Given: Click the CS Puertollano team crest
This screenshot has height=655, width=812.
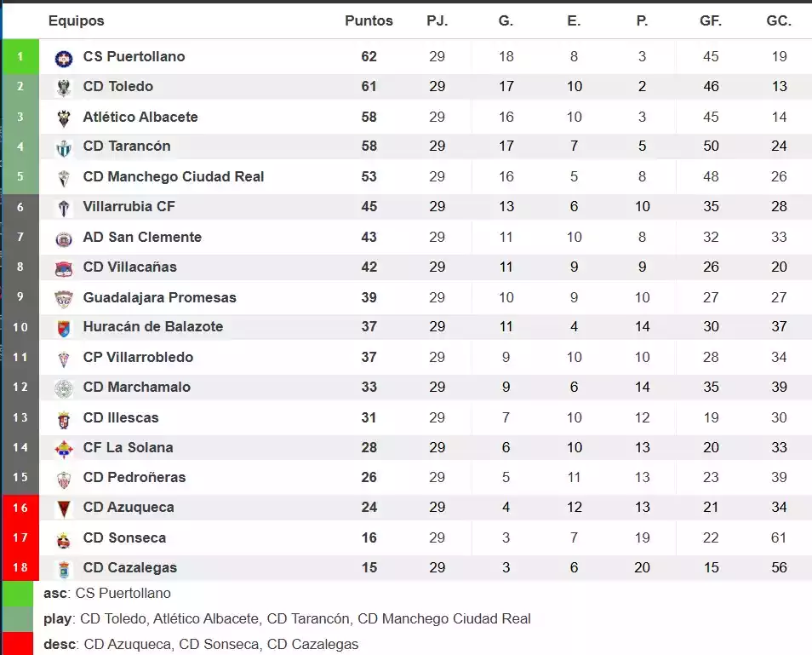Looking at the screenshot, I should tap(64, 58).
